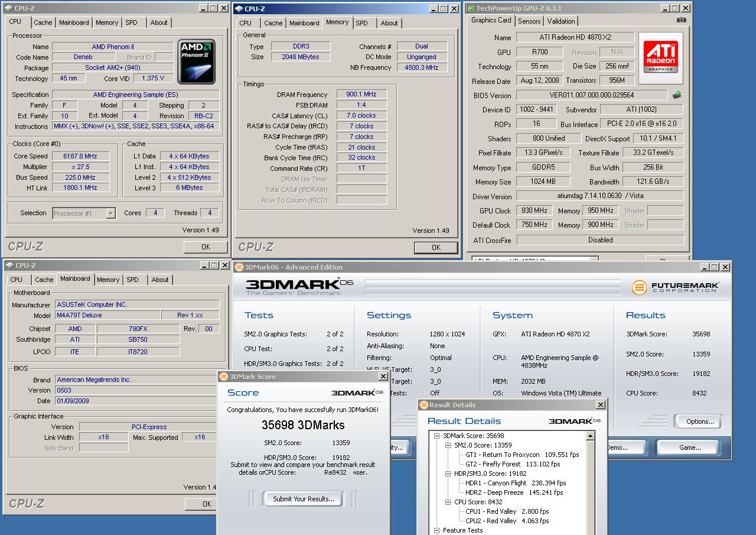The height and width of the screenshot is (535, 756).
Task: Click the Core Speed value 6187.8 MHz
Action: click(80, 156)
